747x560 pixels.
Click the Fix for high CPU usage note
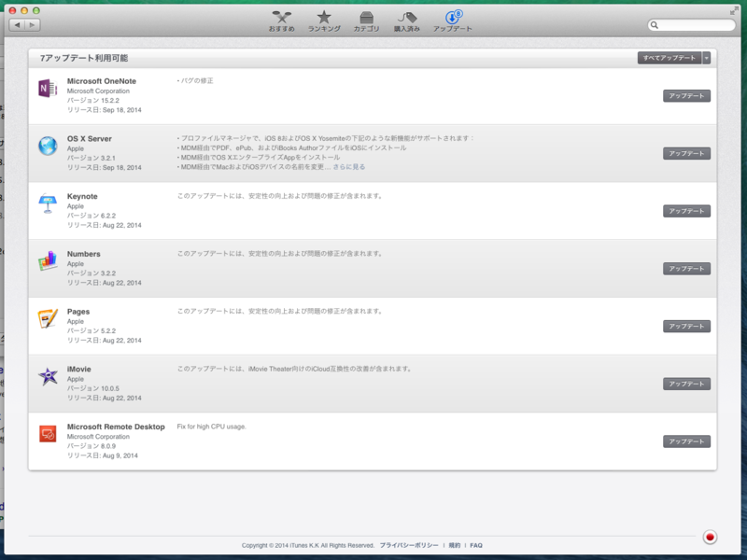click(211, 427)
